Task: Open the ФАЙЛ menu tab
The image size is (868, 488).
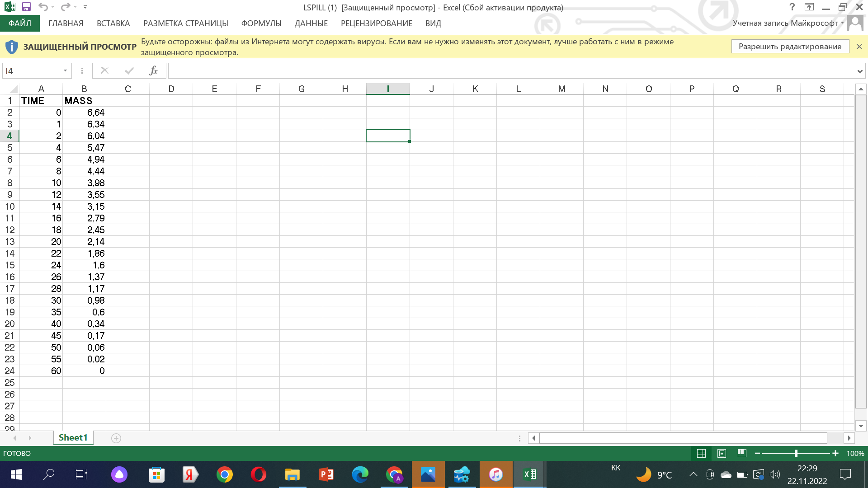Action: 20,23
